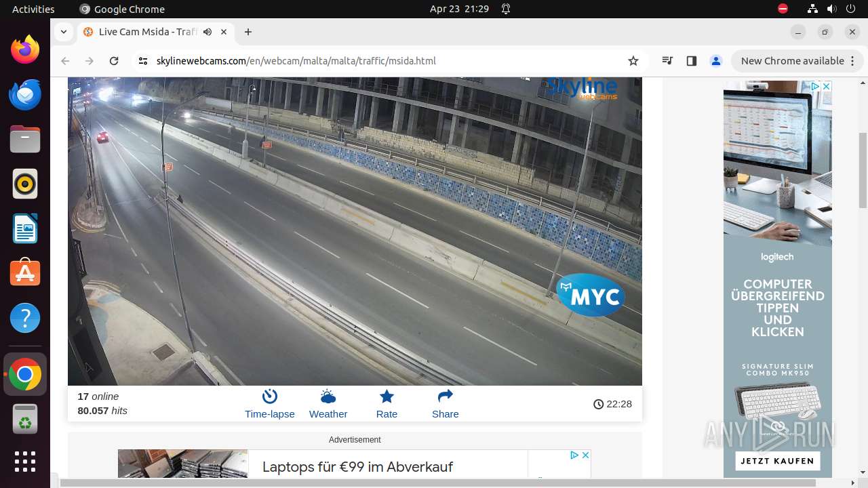The width and height of the screenshot is (868, 488).
Task: Open Chrome profile avatar
Action: coord(716,61)
